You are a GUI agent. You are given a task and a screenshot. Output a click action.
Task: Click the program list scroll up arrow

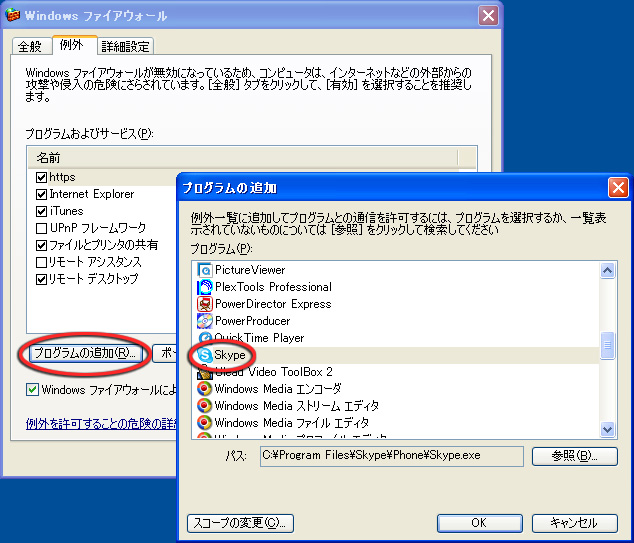click(607, 270)
